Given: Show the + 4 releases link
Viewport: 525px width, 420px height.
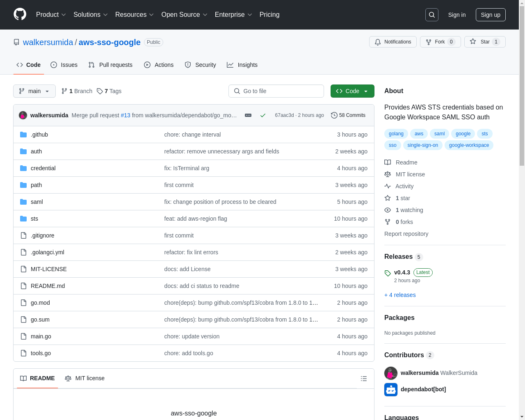Looking at the screenshot, I should 400,295.
